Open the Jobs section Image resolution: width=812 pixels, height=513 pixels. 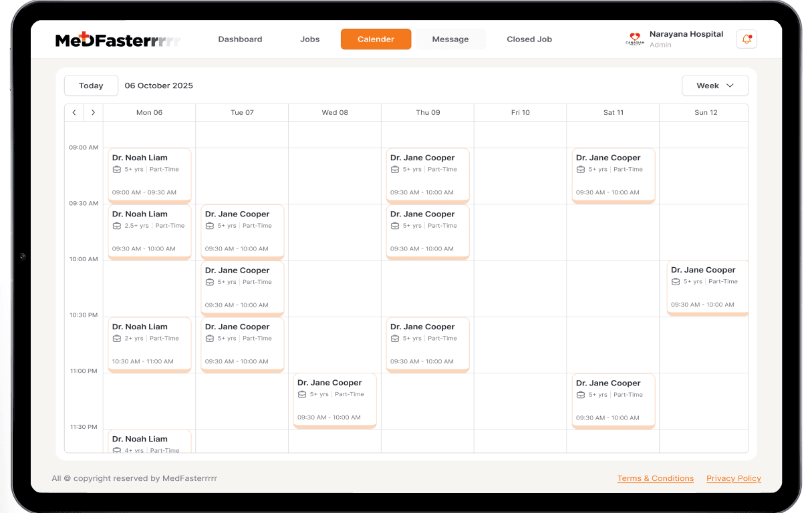click(309, 39)
